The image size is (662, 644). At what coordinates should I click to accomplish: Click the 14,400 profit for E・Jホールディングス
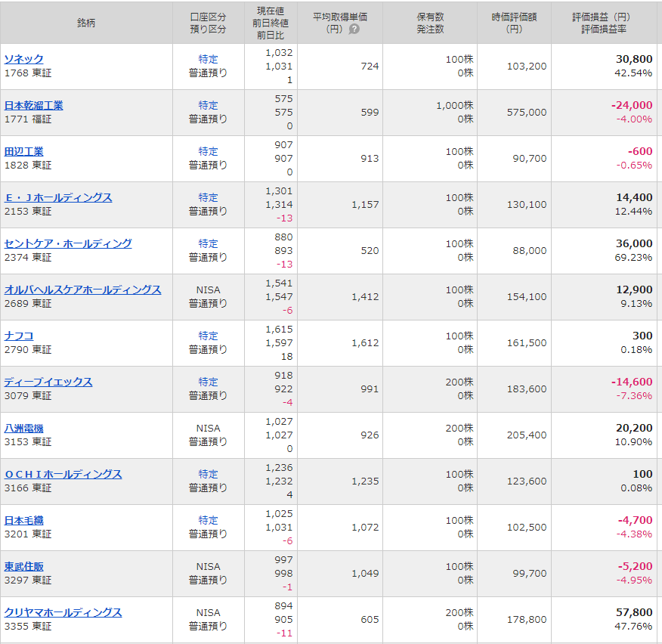[x=634, y=197]
